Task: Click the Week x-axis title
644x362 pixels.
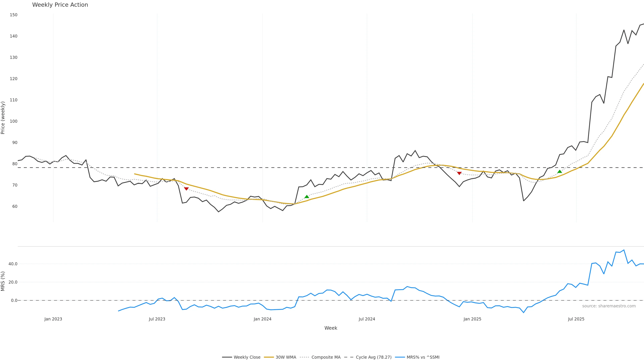Action: point(331,328)
